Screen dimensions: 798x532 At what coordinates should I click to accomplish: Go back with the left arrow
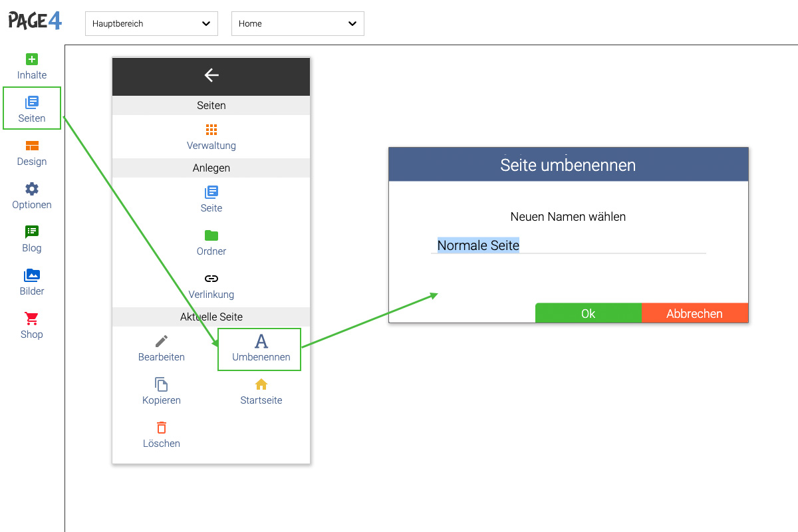click(x=211, y=75)
